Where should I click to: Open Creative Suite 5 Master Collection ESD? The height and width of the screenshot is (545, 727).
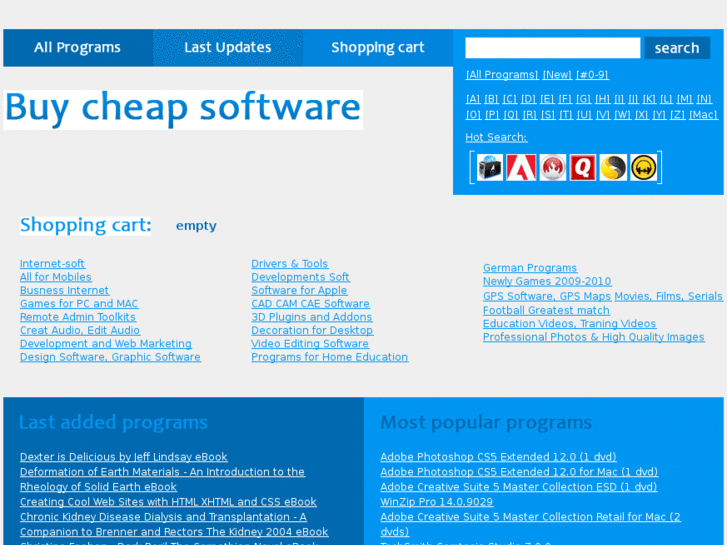click(519, 487)
